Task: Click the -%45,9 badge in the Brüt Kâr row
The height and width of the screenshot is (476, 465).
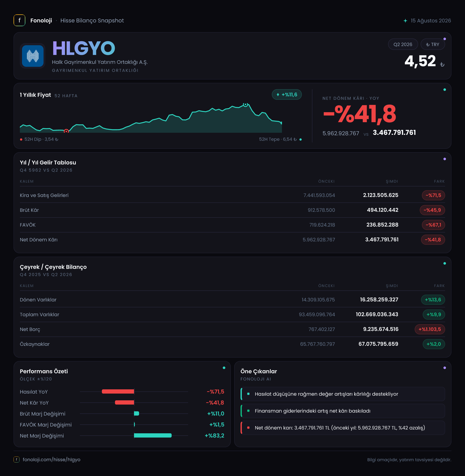Action: point(432,210)
